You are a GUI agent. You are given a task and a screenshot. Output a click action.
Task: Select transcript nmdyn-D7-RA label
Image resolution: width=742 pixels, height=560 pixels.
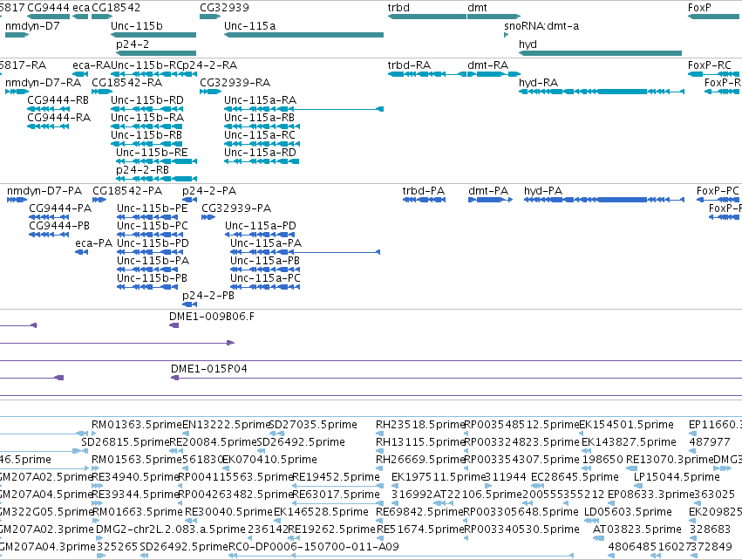coord(43,83)
